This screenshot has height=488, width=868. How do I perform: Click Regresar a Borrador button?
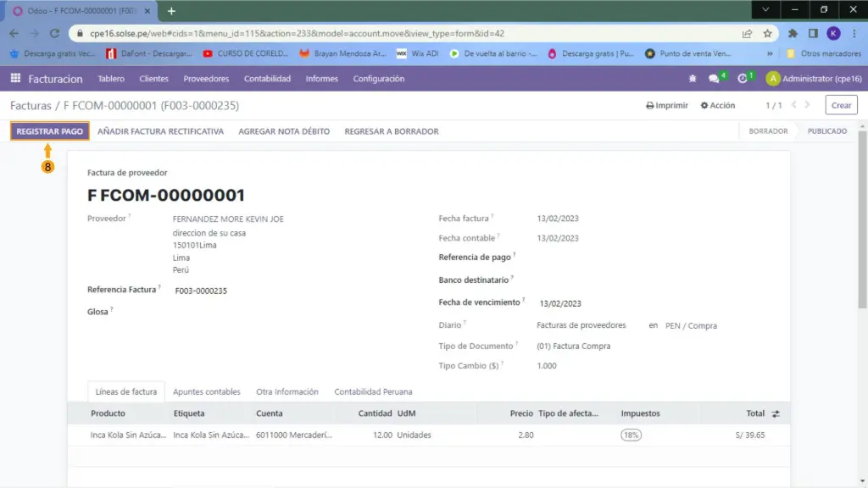[x=392, y=131]
